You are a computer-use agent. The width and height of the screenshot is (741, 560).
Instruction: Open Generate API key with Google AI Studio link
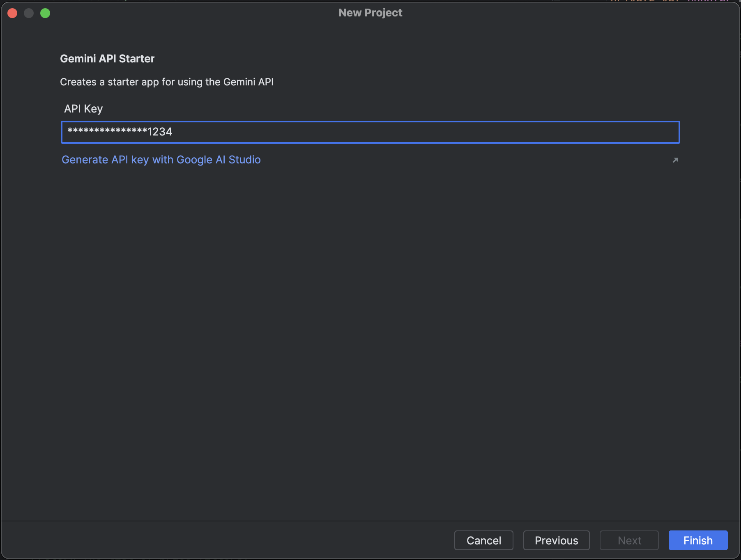point(161,160)
